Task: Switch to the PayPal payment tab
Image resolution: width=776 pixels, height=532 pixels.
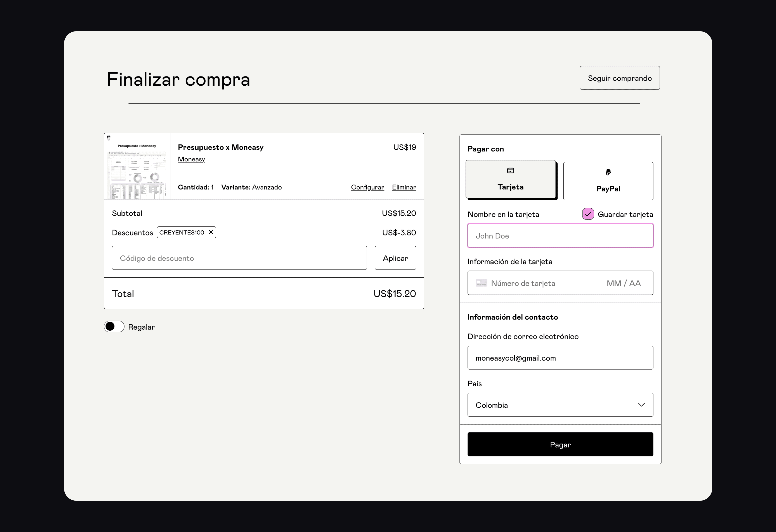Action: click(x=608, y=181)
